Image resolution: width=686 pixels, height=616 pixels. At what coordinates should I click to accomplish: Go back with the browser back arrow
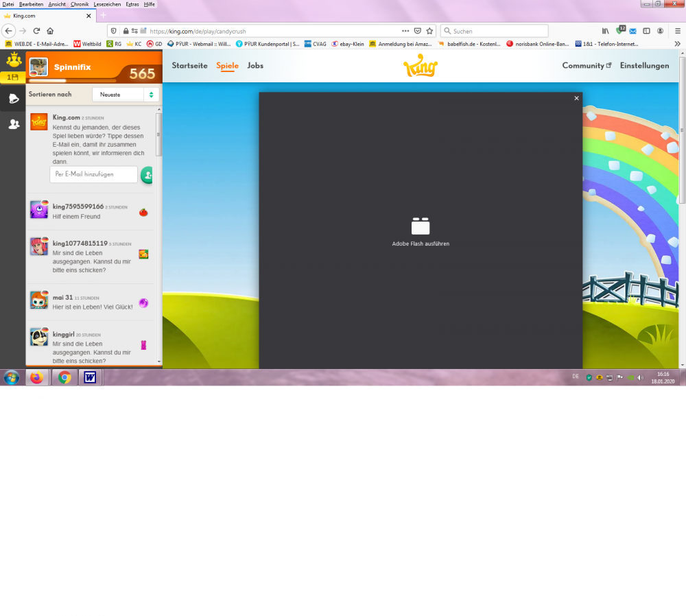point(9,31)
